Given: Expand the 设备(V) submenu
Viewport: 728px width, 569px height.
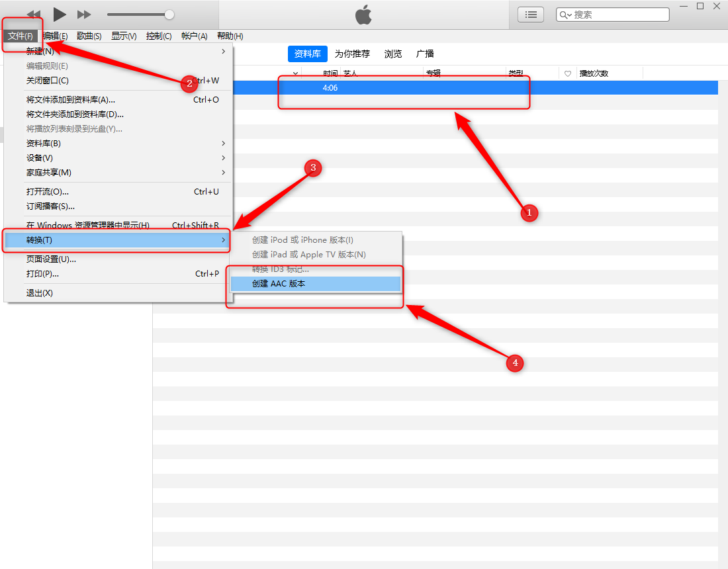Looking at the screenshot, I should (x=118, y=157).
